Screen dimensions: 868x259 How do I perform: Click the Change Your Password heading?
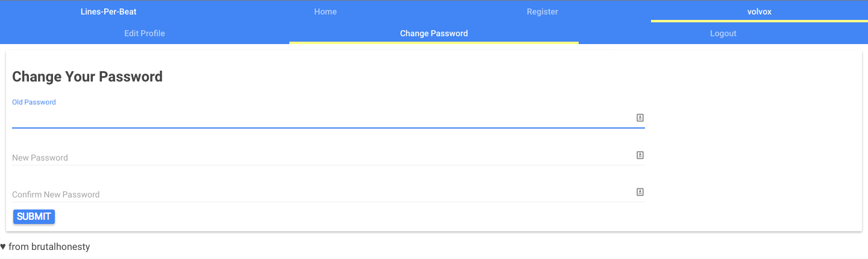tap(87, 77)
